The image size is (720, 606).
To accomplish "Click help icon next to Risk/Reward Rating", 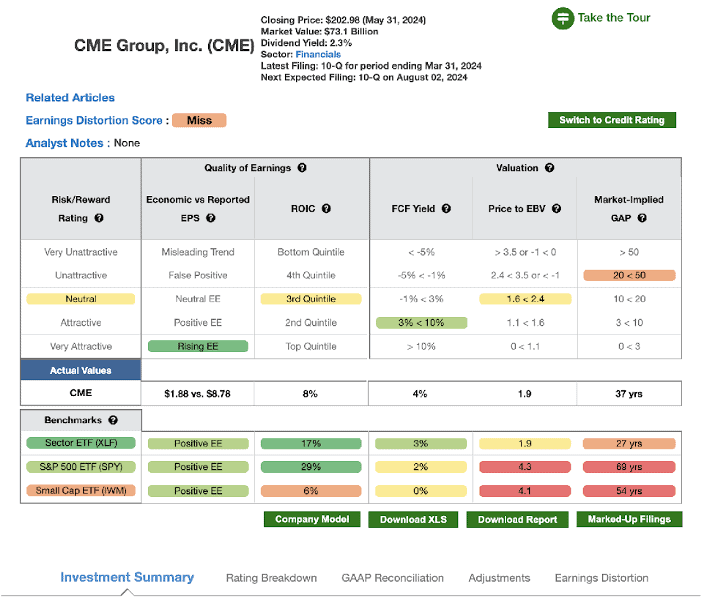I will [x=99, y=218].
